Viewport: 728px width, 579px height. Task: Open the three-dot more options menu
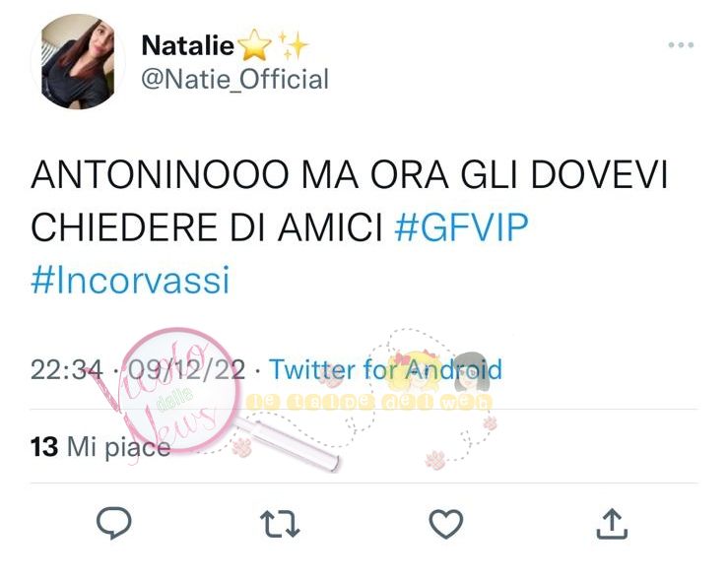(681, 45)
